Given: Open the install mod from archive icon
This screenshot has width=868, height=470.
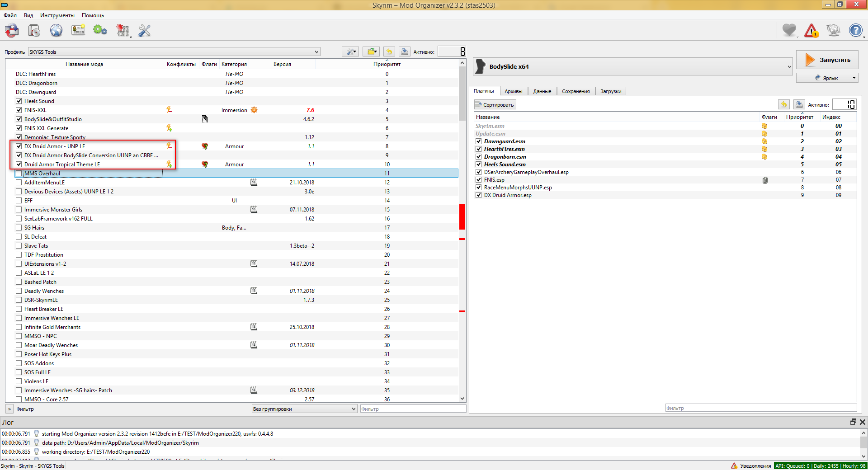Looking at the screenshot, I should (34, 31).
